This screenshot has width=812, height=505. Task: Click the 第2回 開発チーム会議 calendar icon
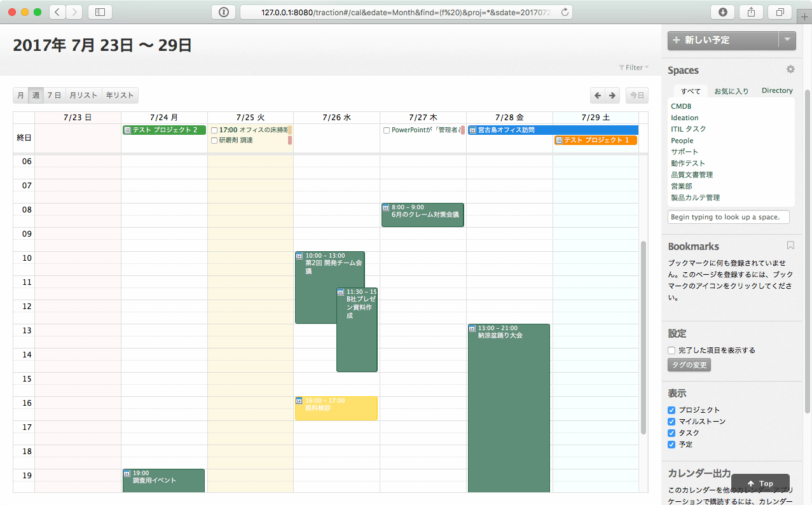point(299,256)
